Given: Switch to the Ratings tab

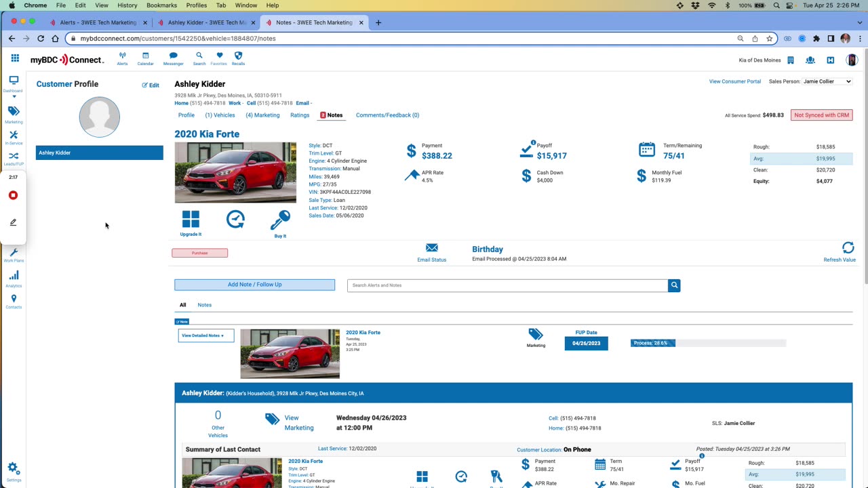Looking at the screenshot, I should 300,115.
